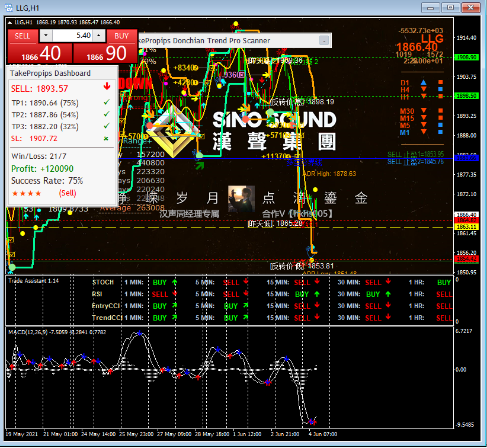
Task: Click the sell price tile 1866 40
Action: point(40,53)
